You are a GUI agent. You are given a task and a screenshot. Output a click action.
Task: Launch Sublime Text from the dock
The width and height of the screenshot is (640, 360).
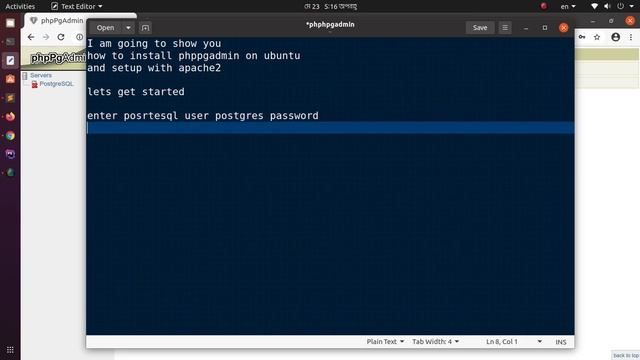point(10,98)
